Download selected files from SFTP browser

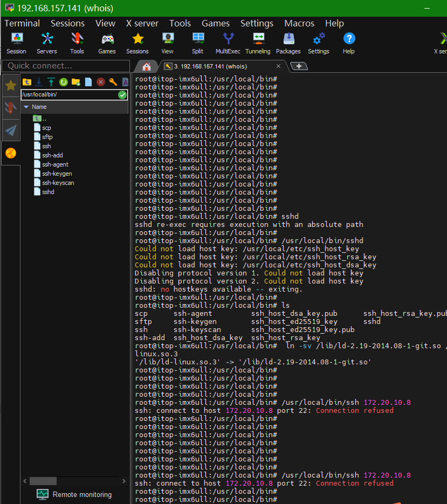pos(39,82)
